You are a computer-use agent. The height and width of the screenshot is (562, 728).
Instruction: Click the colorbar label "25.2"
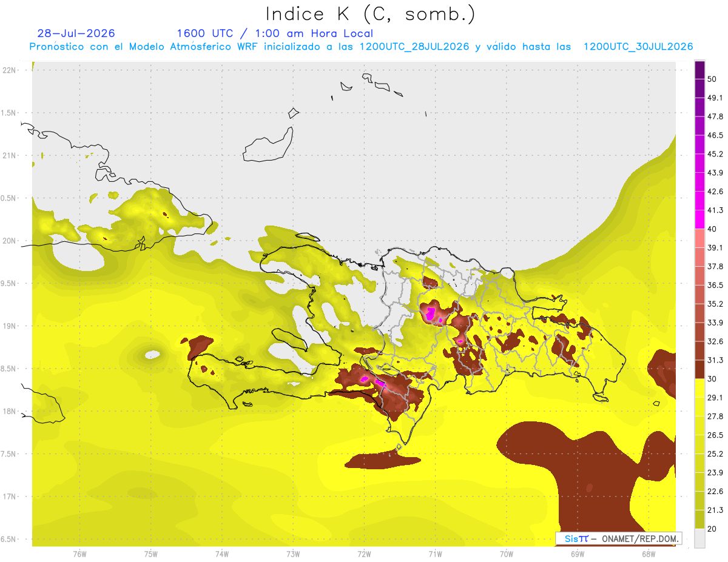tap(715, 454)
